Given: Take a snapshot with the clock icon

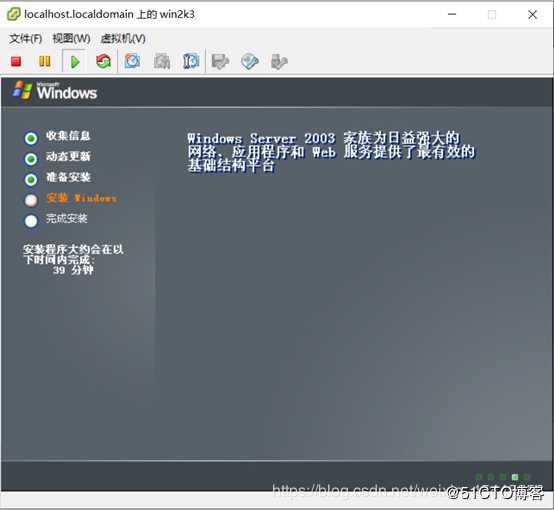Looking at the screenshot, I should (132, 61).
